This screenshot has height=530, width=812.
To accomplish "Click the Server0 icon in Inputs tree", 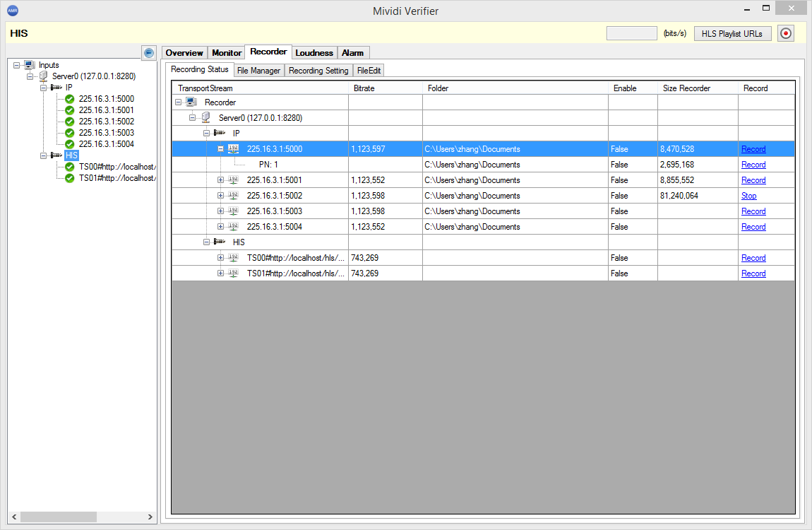I will coord(43,76).
